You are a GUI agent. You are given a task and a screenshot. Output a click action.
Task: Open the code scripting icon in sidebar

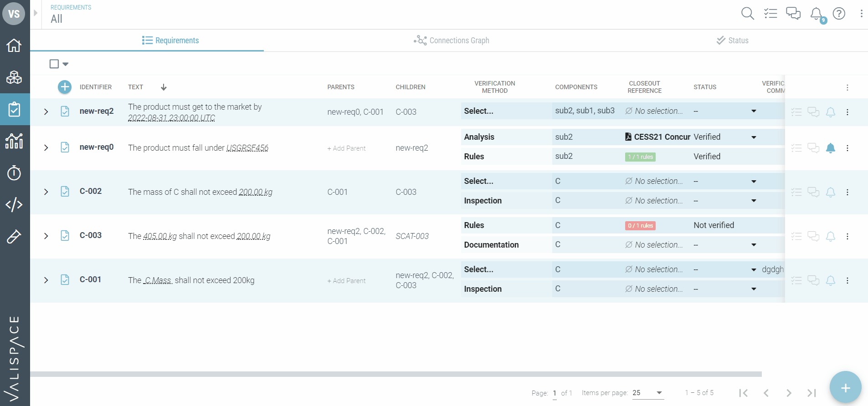click(14, 205)
